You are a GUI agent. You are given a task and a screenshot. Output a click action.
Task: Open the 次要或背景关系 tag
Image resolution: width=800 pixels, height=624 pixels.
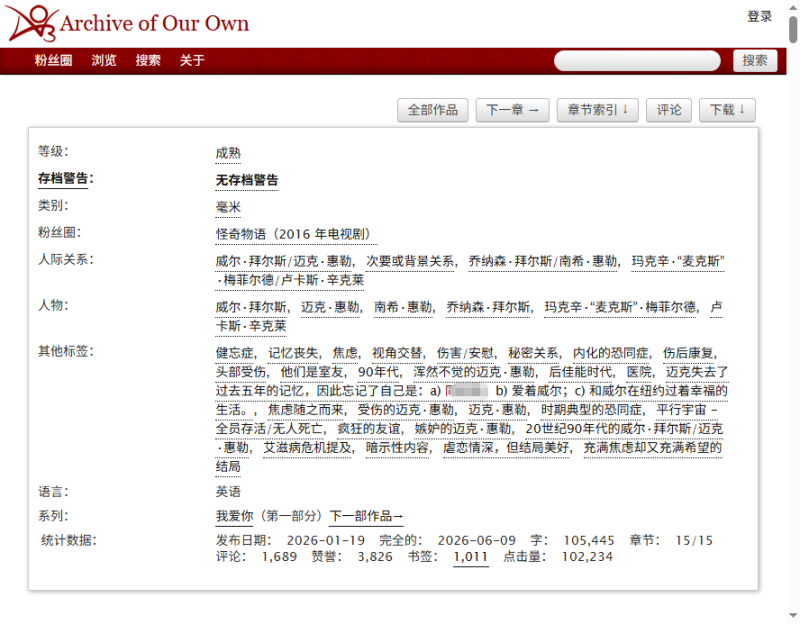coord(410,261)
